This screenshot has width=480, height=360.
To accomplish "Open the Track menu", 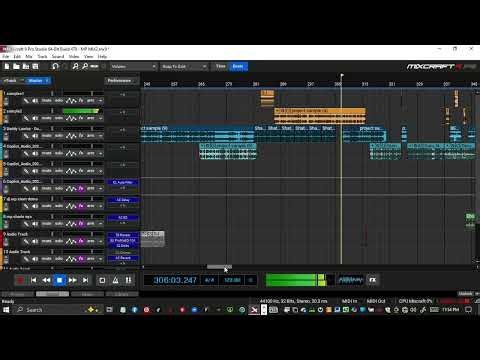I will click(42, 56).
